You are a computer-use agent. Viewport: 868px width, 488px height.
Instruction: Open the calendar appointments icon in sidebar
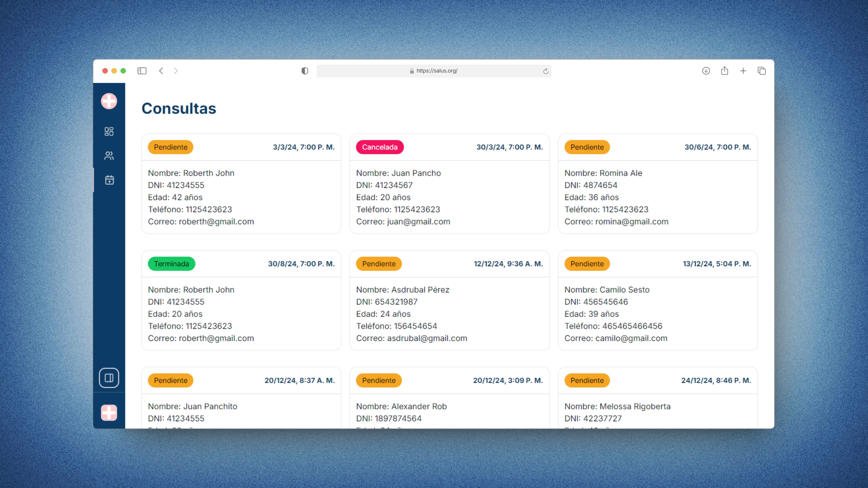tap(109, 180)
